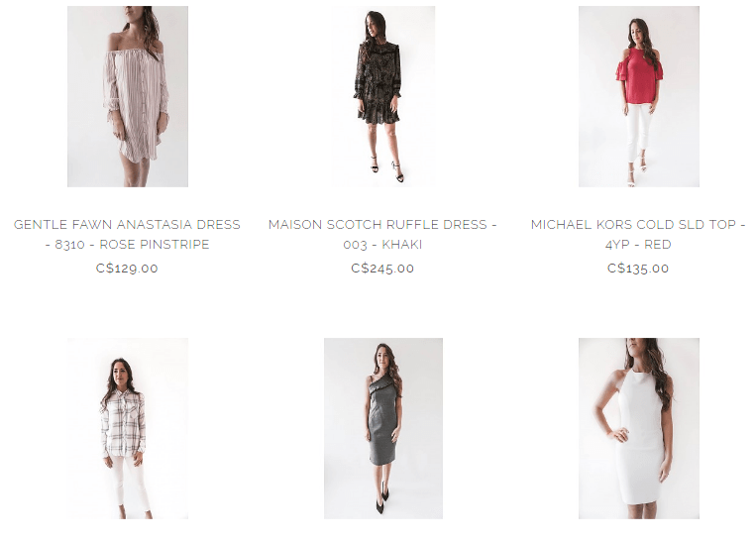Click the C$129.00 price
756x542 pixels.
click(x=127, y=269)
